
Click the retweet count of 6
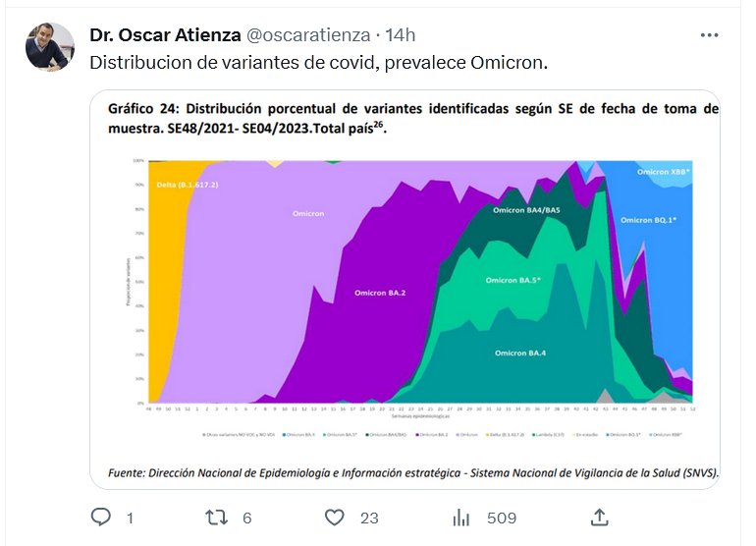click(x=247, y=518)
